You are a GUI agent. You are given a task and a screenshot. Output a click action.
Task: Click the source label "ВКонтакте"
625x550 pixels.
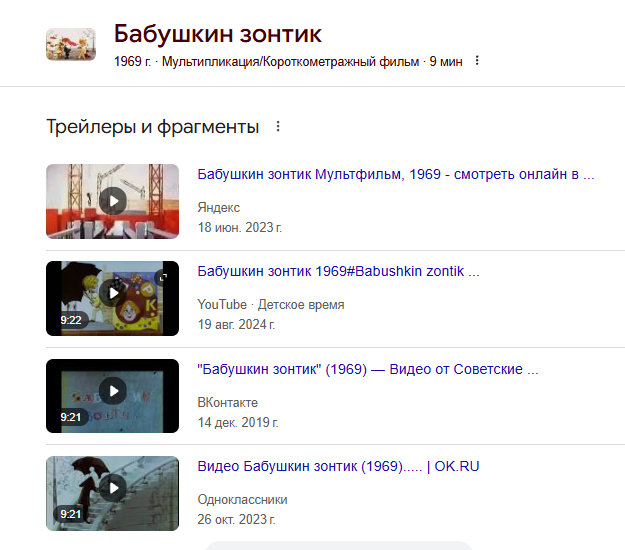228,403
